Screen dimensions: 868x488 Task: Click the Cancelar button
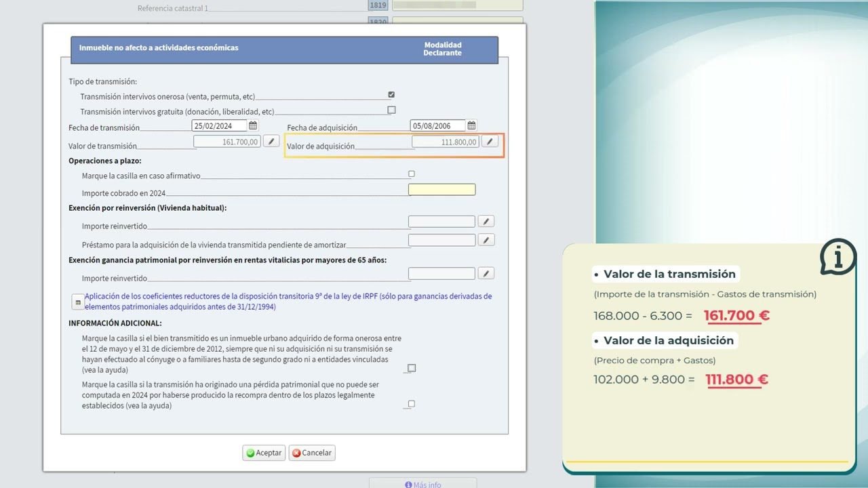312,453
